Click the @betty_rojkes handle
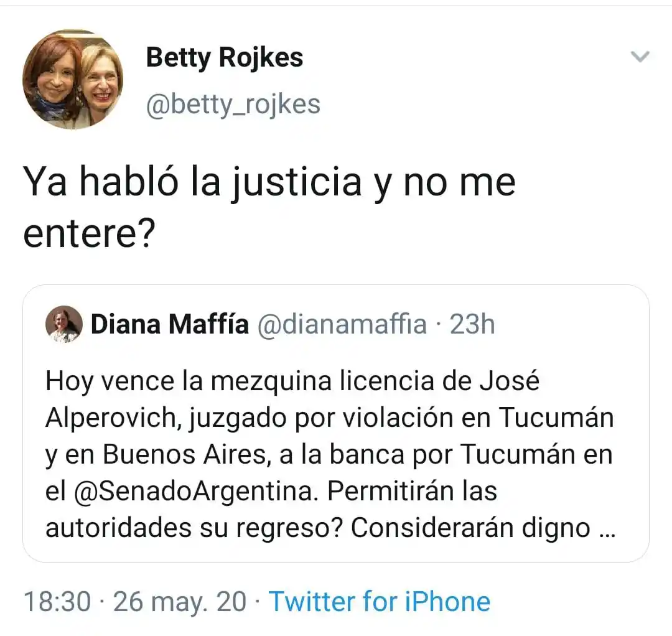The image size is (672, 636). [233, 105]
